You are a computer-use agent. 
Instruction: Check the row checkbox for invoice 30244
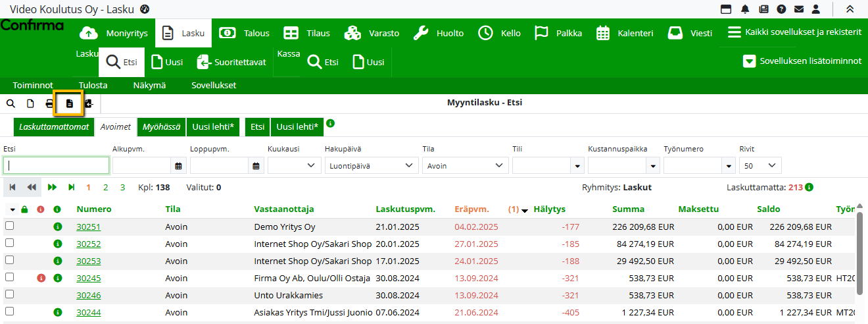(9, 311)
